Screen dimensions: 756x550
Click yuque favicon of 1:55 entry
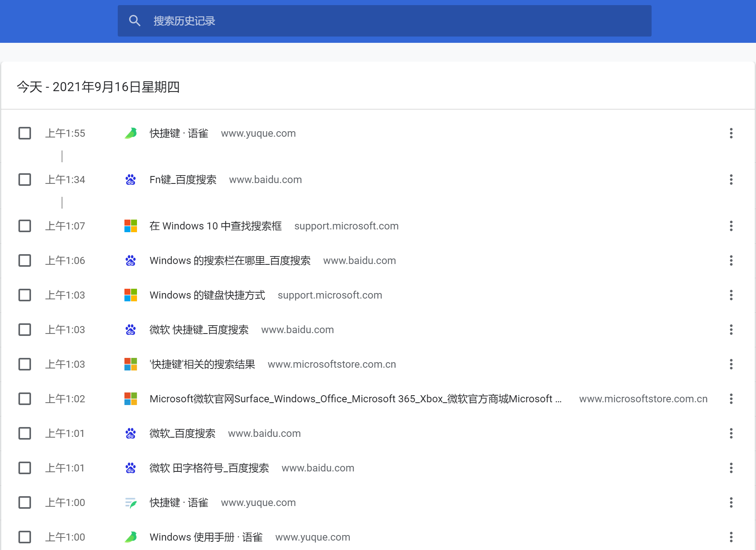tap(131, 133)
